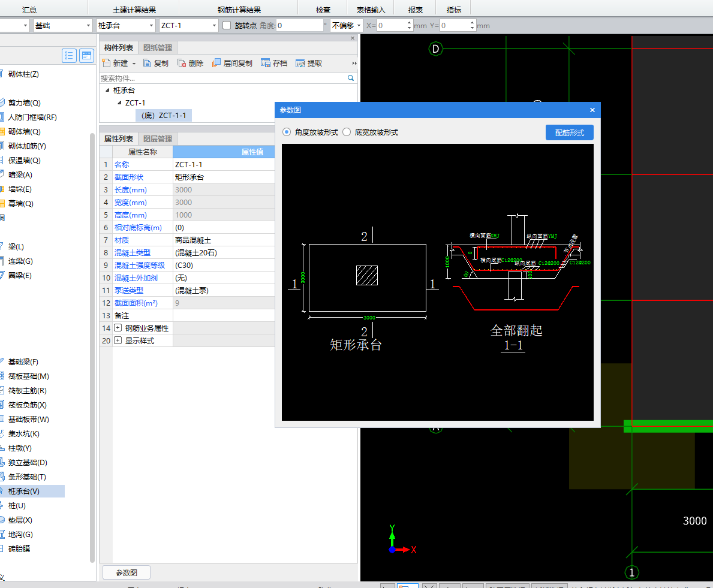Select 墙垛(E) in the sidebar
This screenshot has width=713, height=588.
(x=20, y=189)
